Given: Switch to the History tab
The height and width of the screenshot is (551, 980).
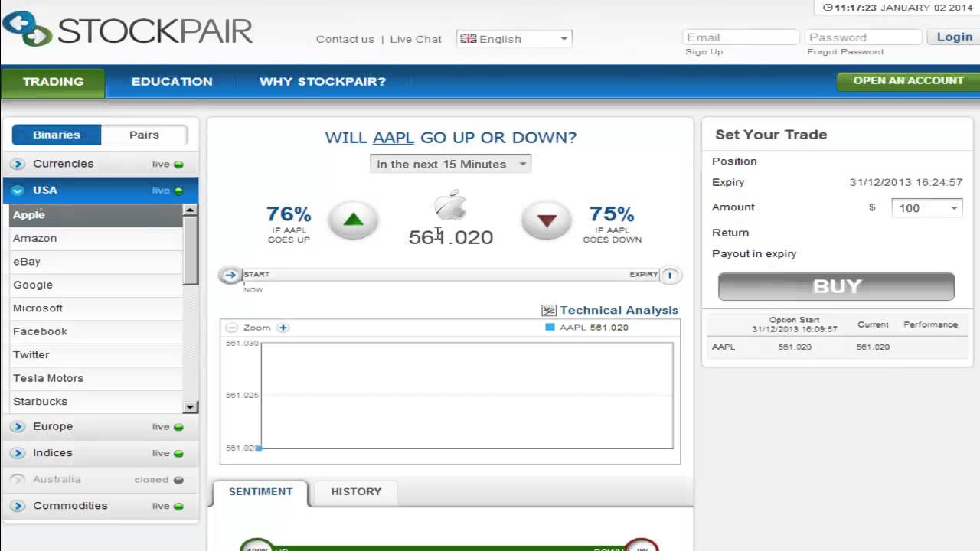Looking at the screenshot, I should [356, 492].
